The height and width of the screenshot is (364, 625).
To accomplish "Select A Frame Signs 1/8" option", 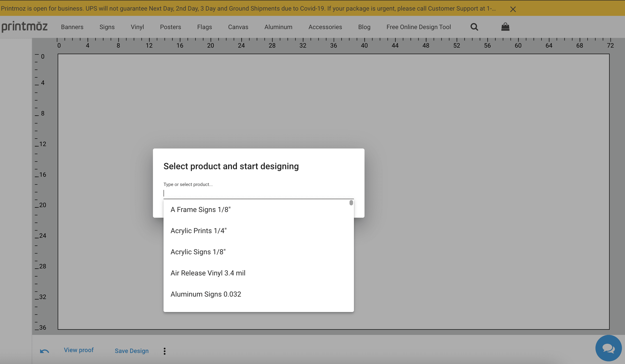I will coord(200,210).
